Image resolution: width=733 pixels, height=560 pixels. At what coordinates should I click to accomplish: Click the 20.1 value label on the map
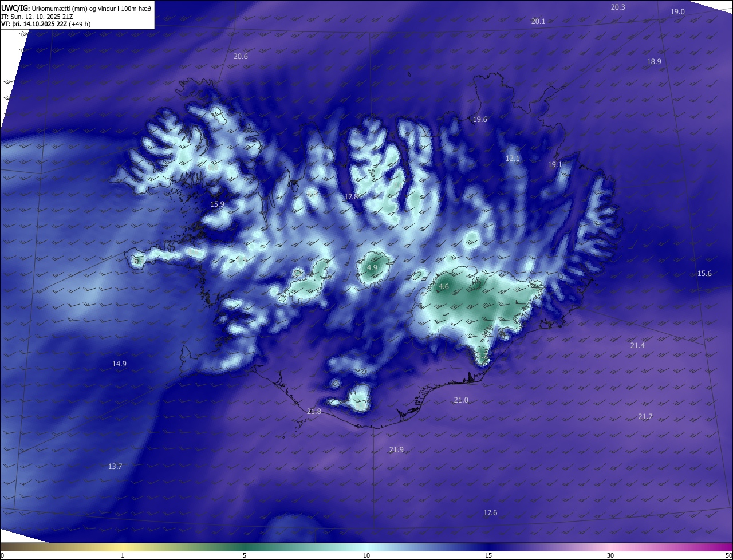(x=538, y=21)
